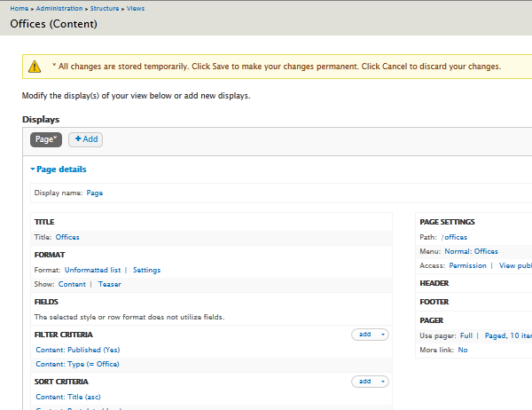Click the FIELDS section heading
The height and width of the screenshot is (410, 532).
[x=46, y=302]
